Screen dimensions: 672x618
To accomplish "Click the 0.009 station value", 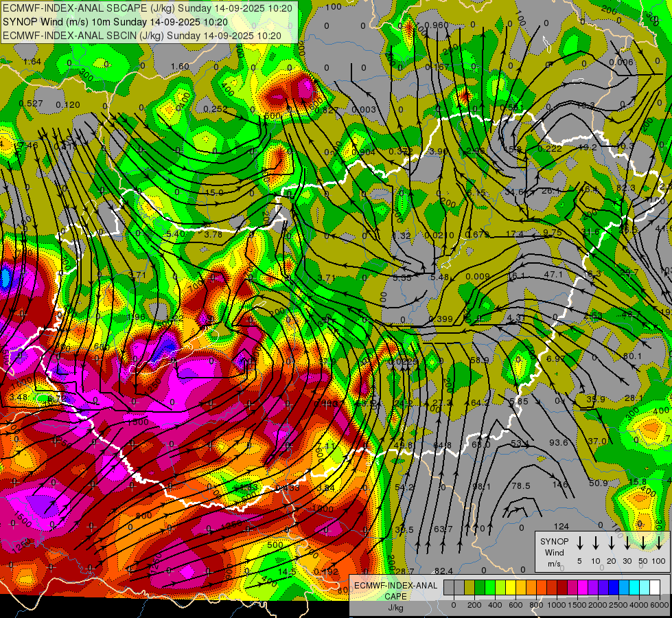I will pyautogui.click(x=478, y=277).
